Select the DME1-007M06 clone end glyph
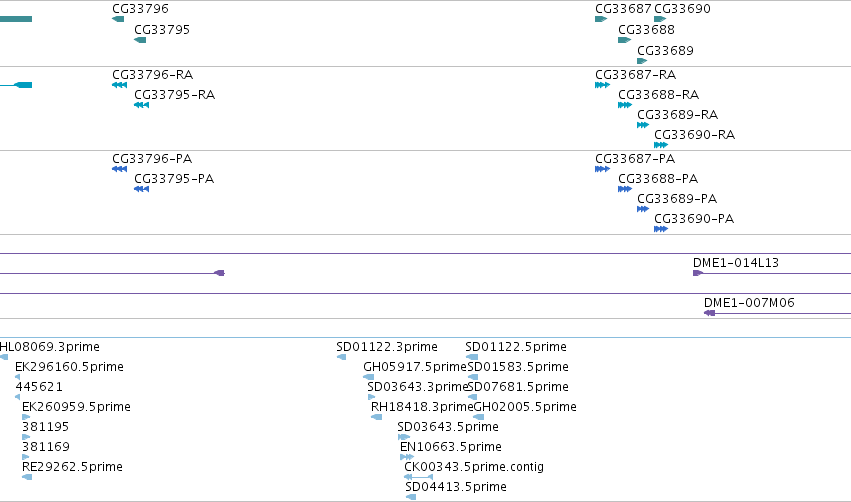Image resolution: width=851 pixels, height=502 pixels. 709,313
